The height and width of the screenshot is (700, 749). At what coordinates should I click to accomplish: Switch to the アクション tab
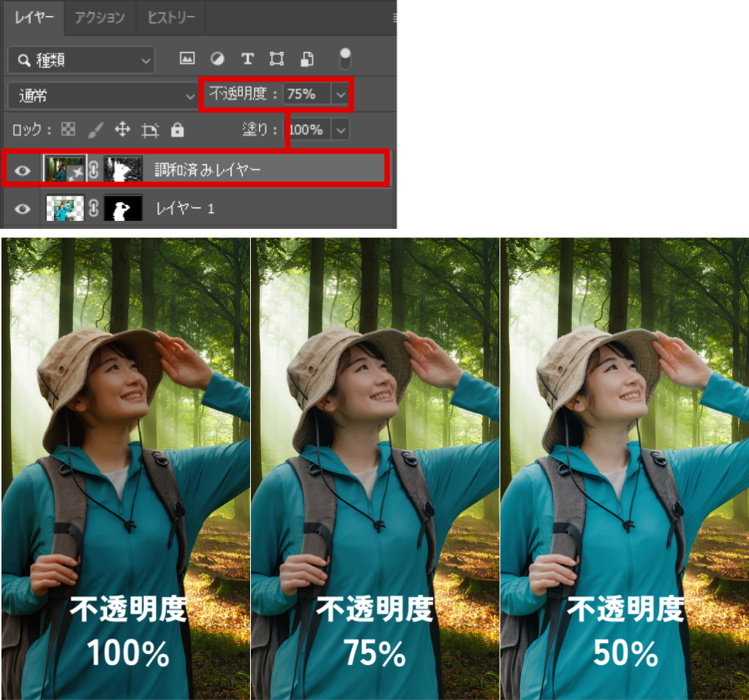tap(99, 18)
